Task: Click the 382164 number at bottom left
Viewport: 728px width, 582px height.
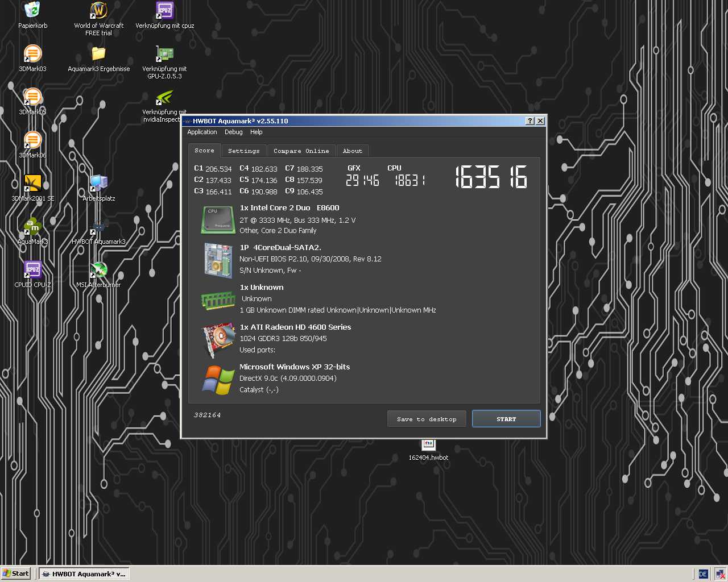Action: click(207, 415)
